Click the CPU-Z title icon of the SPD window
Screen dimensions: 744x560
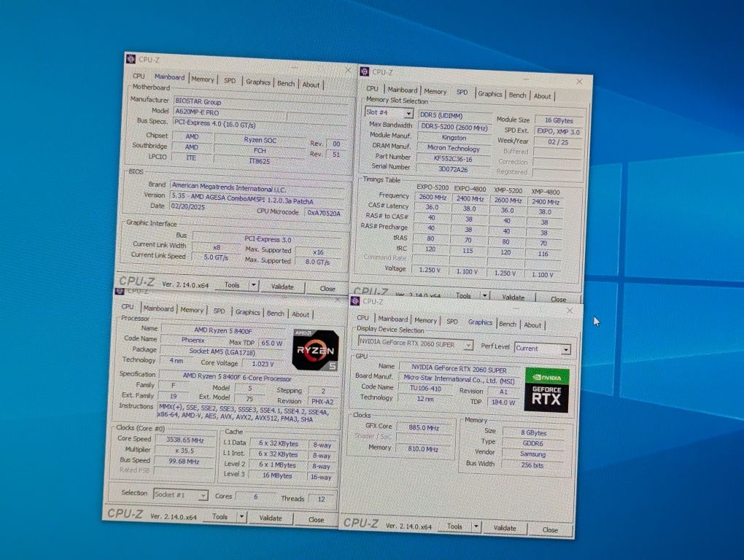(x=365, y=71)
